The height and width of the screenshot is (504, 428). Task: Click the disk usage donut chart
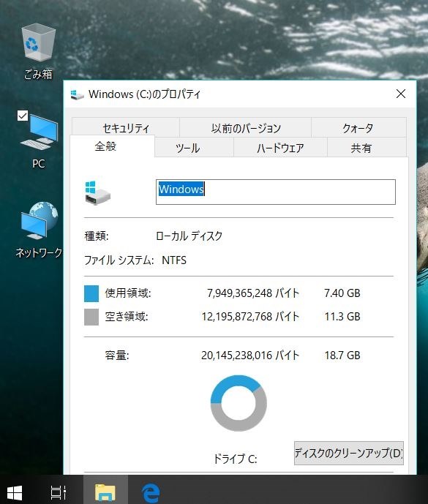click(239, 403)
